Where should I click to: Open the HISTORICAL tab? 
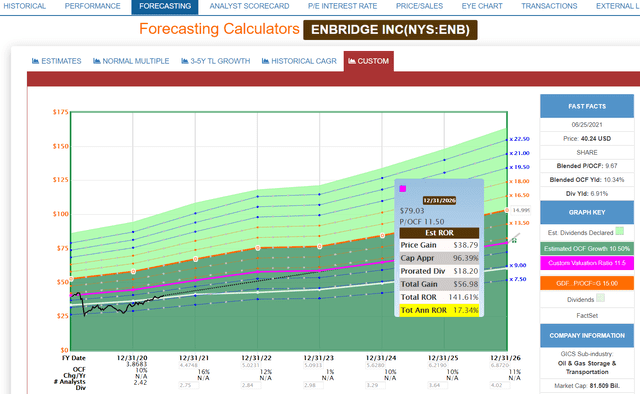(x=24, y=6)
